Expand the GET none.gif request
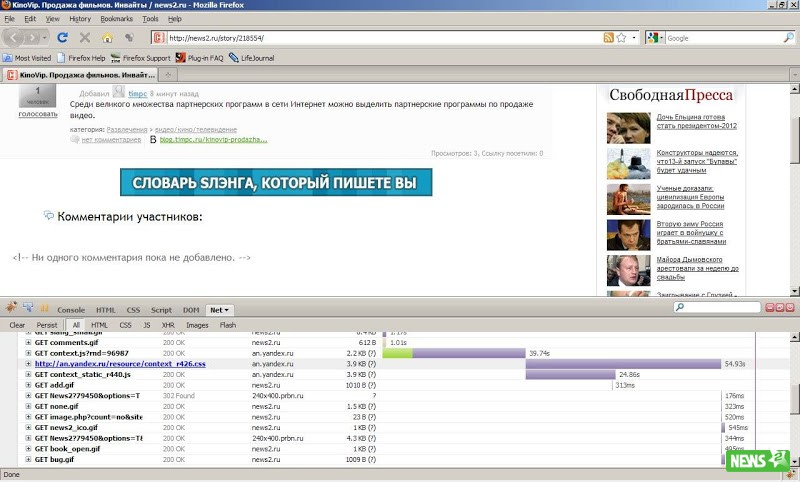Image resolution: width=800 pixels, height=482 pixels. tap(28, 407)
